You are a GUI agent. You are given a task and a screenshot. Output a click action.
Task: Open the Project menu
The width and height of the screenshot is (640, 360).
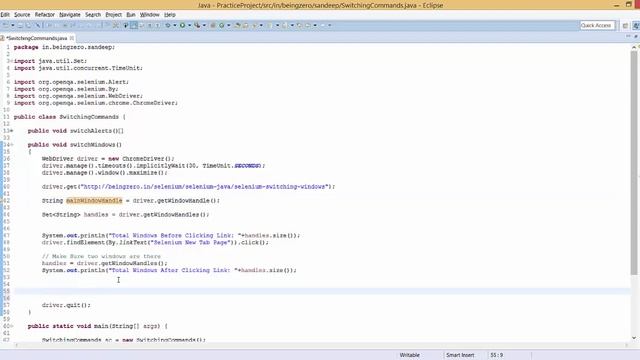point(113,15)
